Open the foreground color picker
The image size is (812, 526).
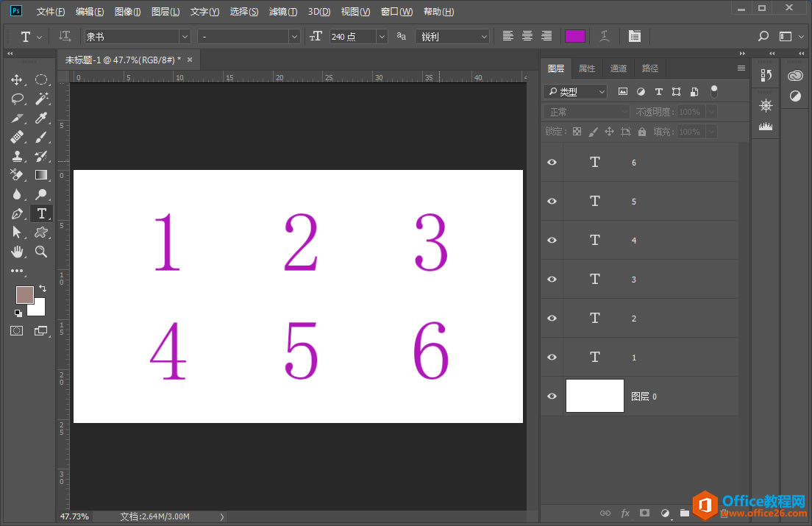[24, 294]
